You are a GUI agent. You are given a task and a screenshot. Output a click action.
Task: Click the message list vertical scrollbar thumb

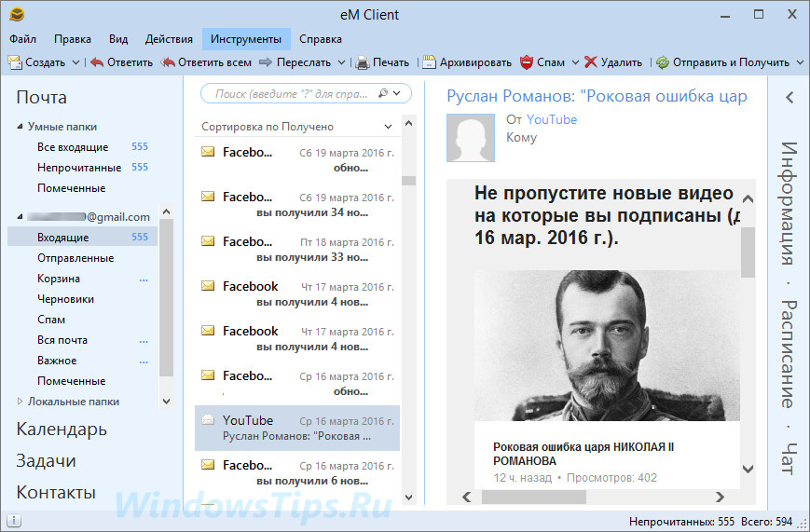coord(408,180)
